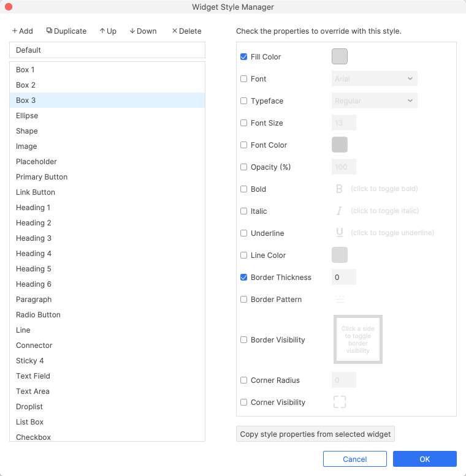Select the Sticky 4 style
Screen dimensions: 466x476
(107, 361)
